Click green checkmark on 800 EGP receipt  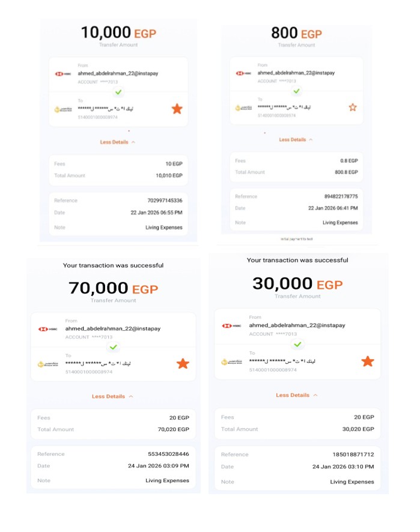coord(296,91)
